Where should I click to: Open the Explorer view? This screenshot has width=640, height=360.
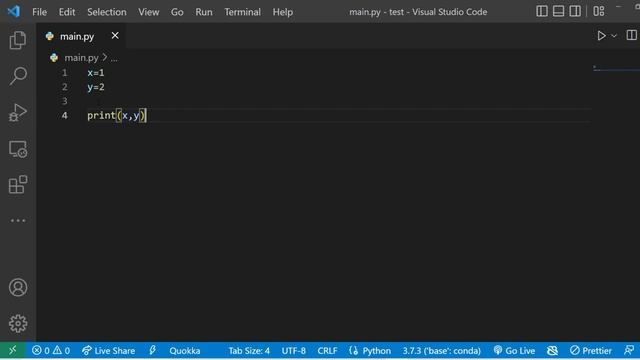tap(18, 40)
